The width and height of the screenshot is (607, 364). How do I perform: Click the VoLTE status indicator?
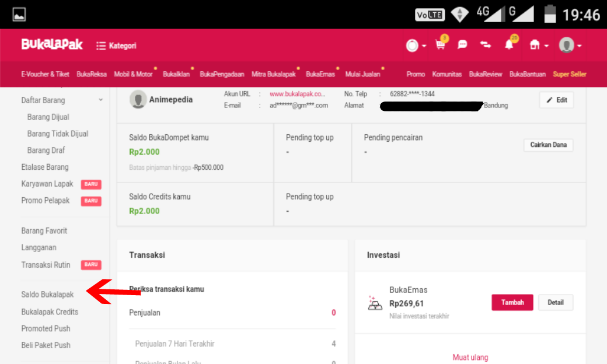[430, 15]
